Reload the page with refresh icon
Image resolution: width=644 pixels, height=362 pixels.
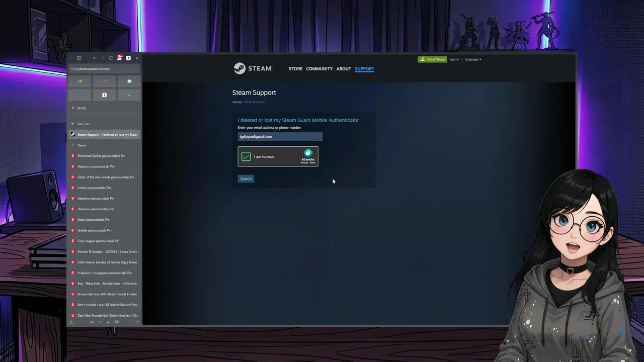pyautogui.click(x=111, y=58)
